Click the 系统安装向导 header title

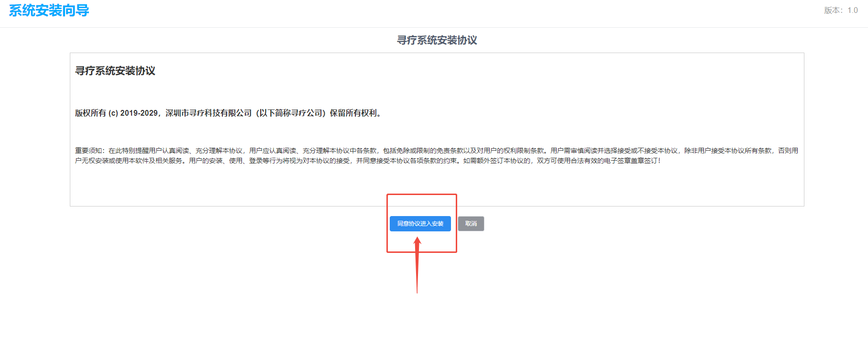point(49,11)
